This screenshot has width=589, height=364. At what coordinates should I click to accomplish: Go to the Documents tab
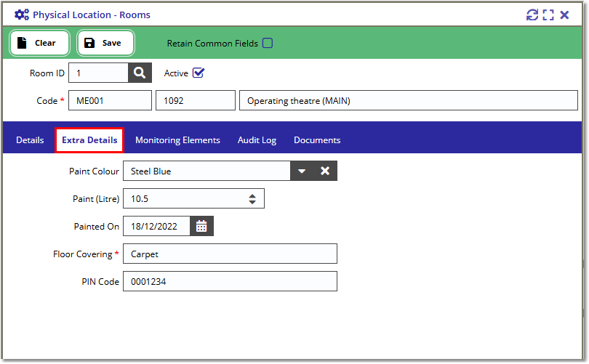[317, 140]
